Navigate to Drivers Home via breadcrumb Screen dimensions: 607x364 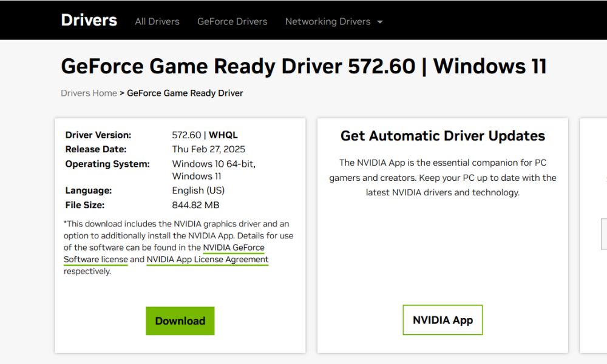point(89,93)
